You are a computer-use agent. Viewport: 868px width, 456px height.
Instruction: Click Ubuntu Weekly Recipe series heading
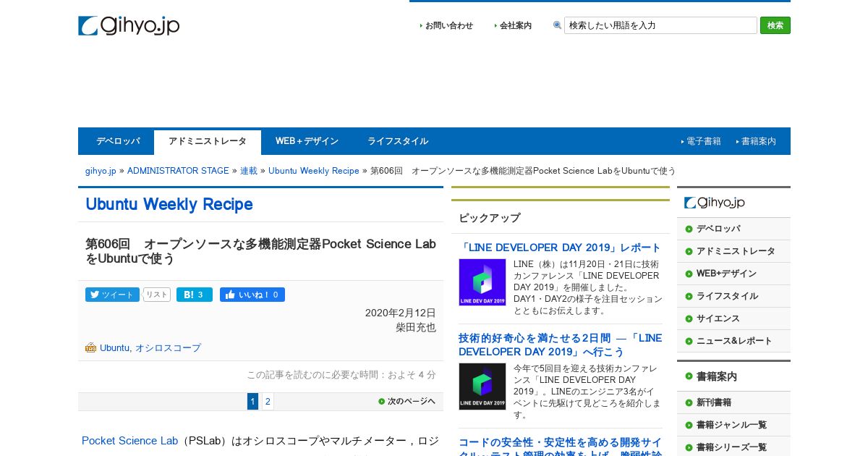[169, 204]
